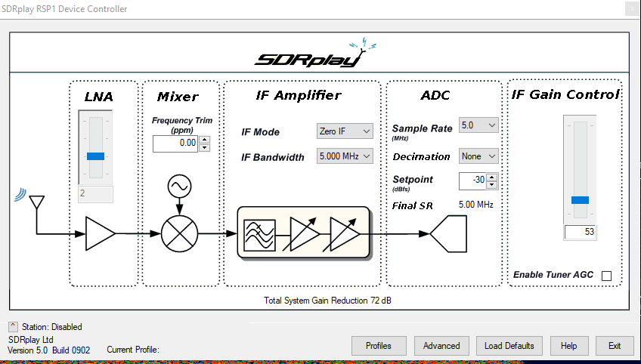Screen dimensions: 641x364
Task: Open the IF Mode dropdown
Action: point(345,131)
